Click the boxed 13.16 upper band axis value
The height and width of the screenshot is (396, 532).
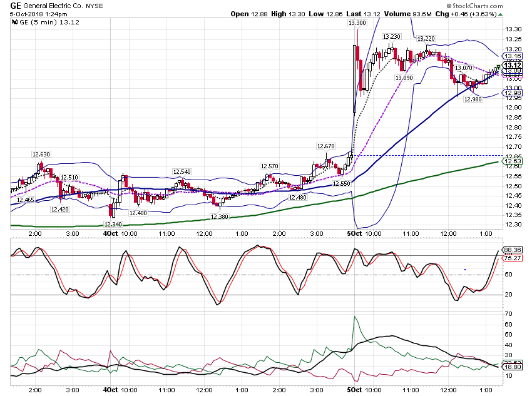(513, 56)
